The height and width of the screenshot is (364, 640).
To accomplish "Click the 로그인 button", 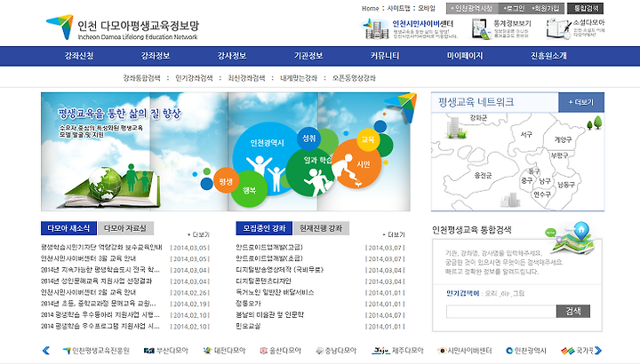I will coord(514,8).
